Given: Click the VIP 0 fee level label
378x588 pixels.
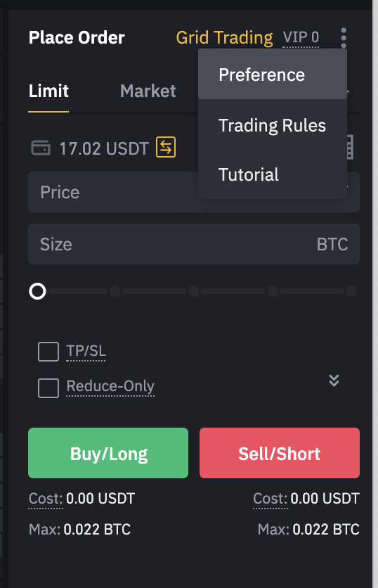Looking at the screenshot, I should (301, 37).
